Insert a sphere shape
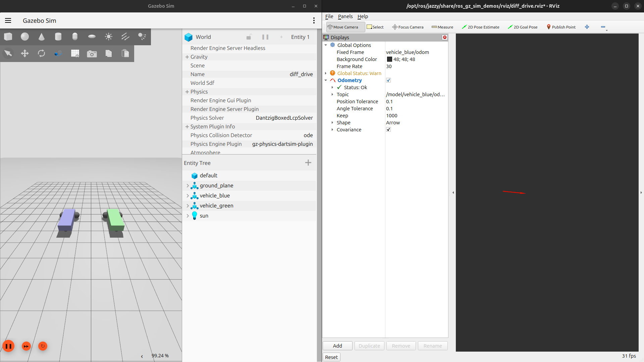Viewport: 644px width, 362px height. point(25,37)
